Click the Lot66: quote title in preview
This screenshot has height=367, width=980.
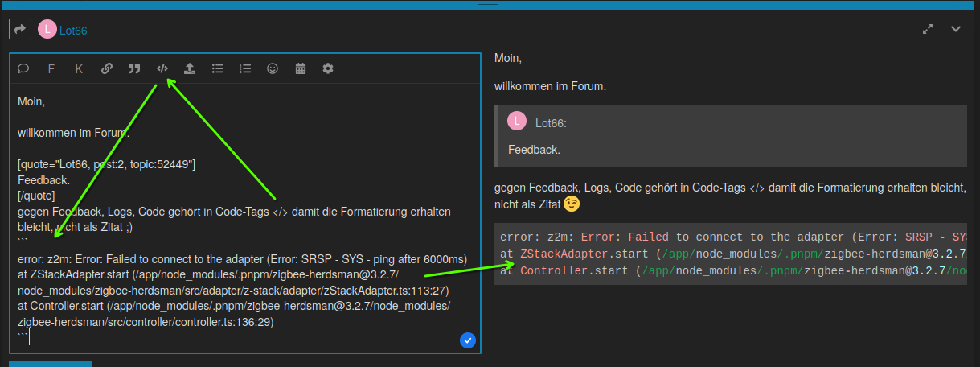[552, 123]
